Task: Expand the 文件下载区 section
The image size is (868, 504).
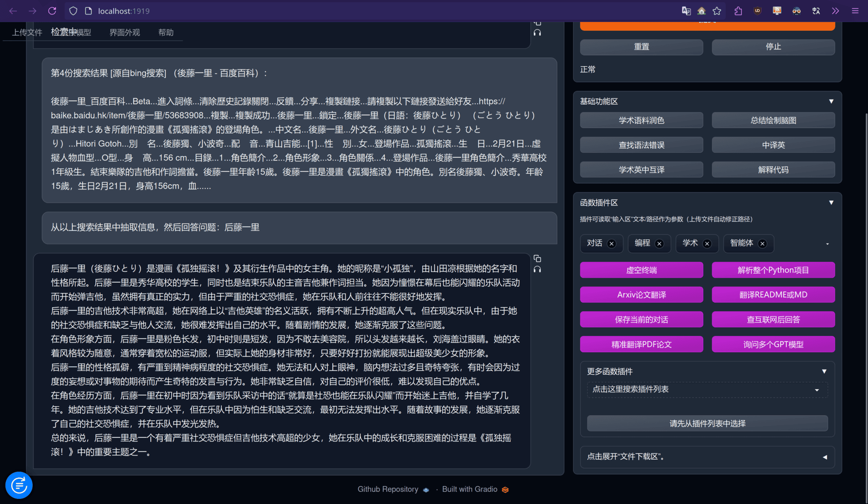Action: point(825,457)
